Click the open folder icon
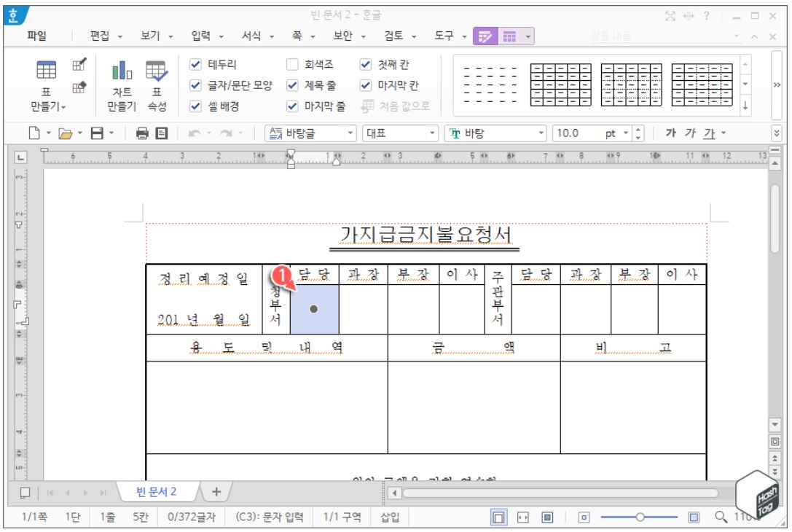The width and height of the screenshot is (792, 532). [x=65, y=133]
